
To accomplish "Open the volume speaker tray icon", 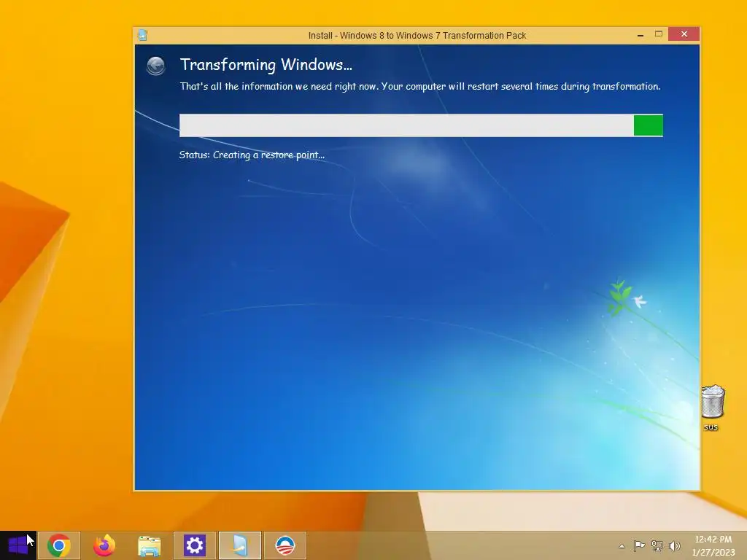I will [674, 545].
